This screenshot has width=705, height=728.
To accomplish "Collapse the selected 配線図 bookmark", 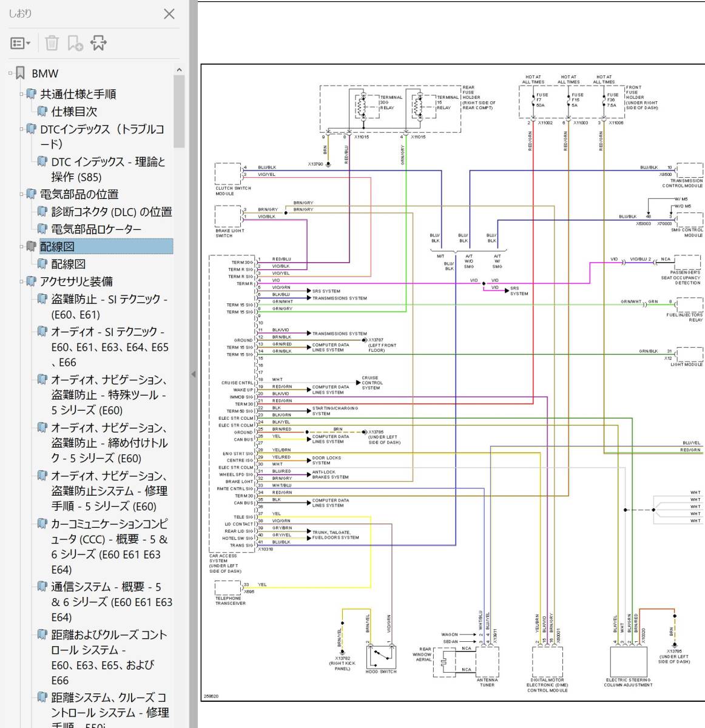I will [x=22, y=246].
